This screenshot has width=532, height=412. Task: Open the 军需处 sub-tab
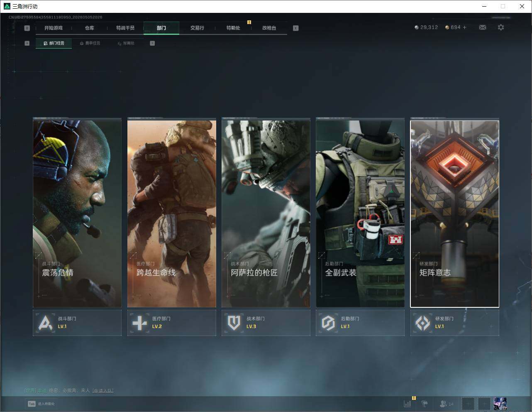126,43
